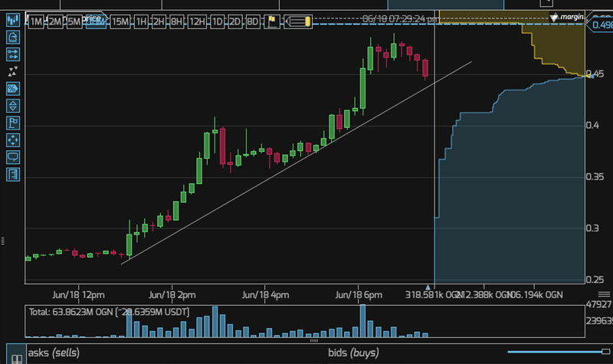Switch chart to 2H timeframe

[x=159, y=21]
